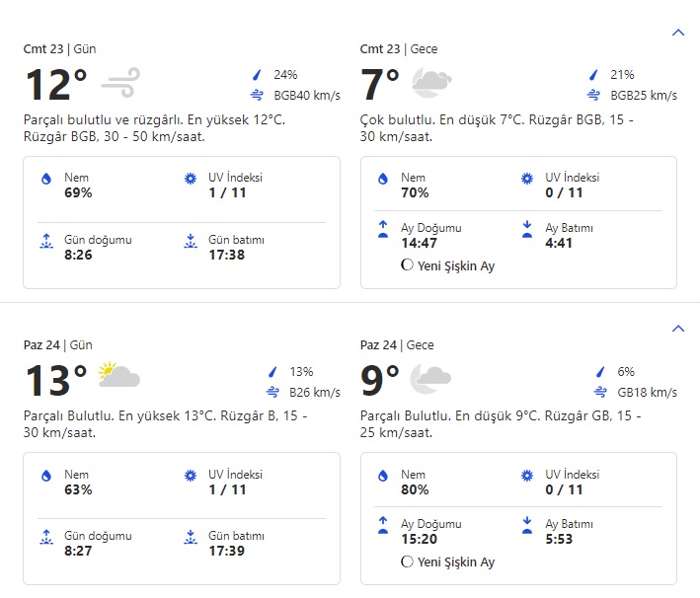Click the UV index icon showing 1 / 11 for Cmt 23 Gün

[x=191, y=179]
